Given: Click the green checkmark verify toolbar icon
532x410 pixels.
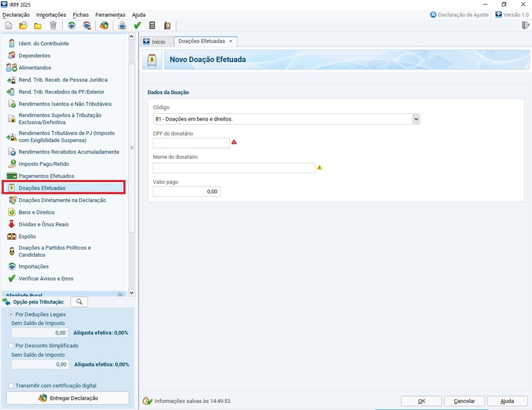Looking at the screenshot, I should click(x=137, y=25).
